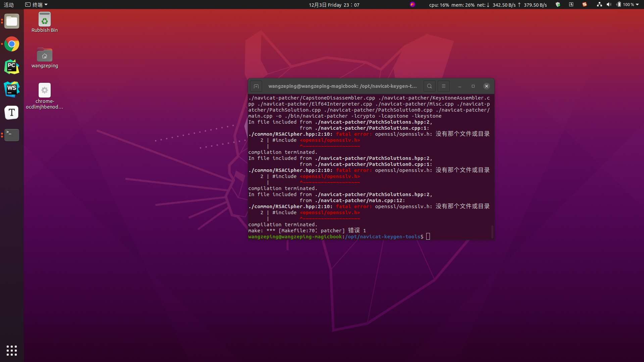Click the last 'compilation terminated.' line
Viewport: 644px width, 362px height.
(x=283, y=225)
